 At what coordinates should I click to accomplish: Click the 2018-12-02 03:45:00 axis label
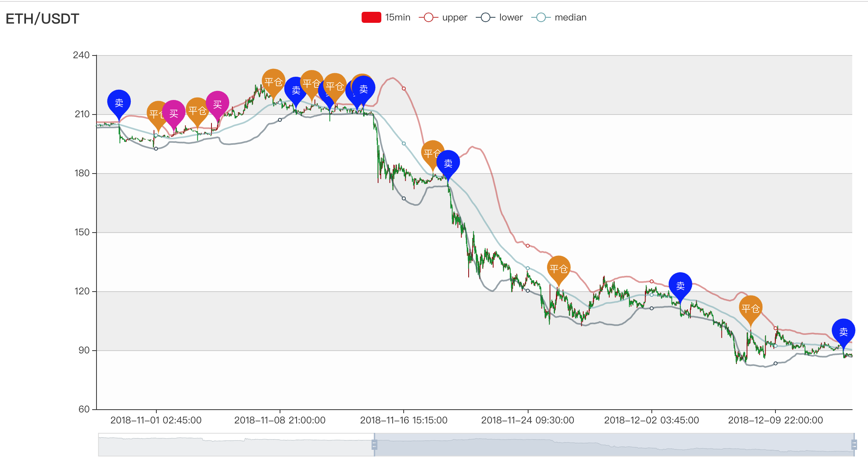(x=651, y=420)
